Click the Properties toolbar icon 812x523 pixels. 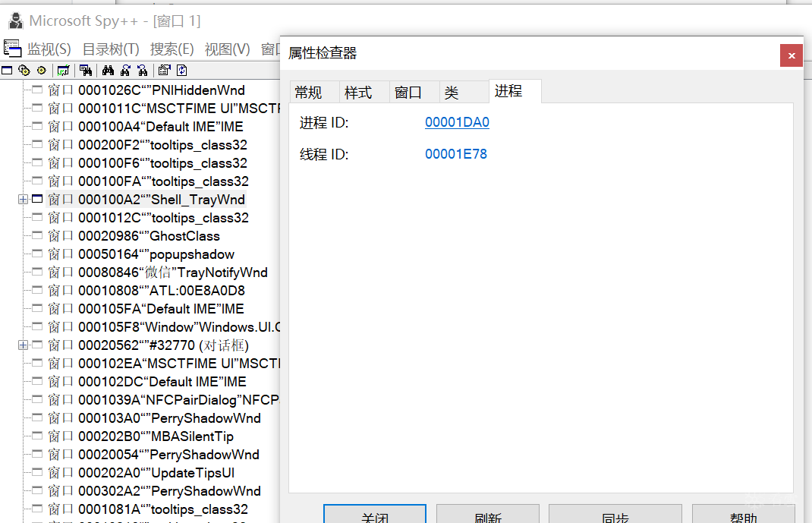pyautogui.click(x=164, y=71)
